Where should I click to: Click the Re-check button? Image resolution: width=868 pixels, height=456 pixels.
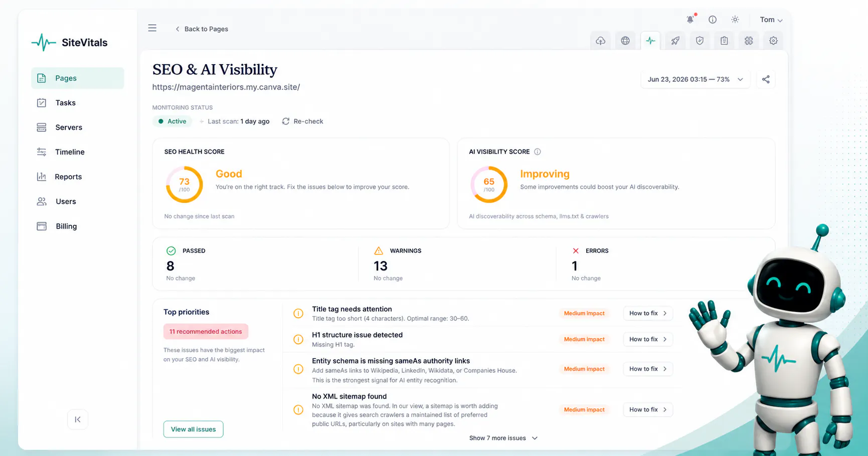(303, 121)
